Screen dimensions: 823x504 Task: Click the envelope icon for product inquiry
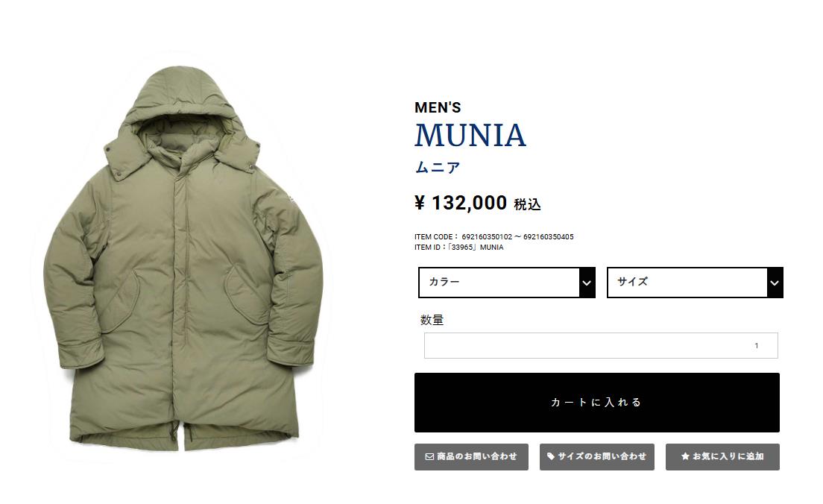pos(429,457)
